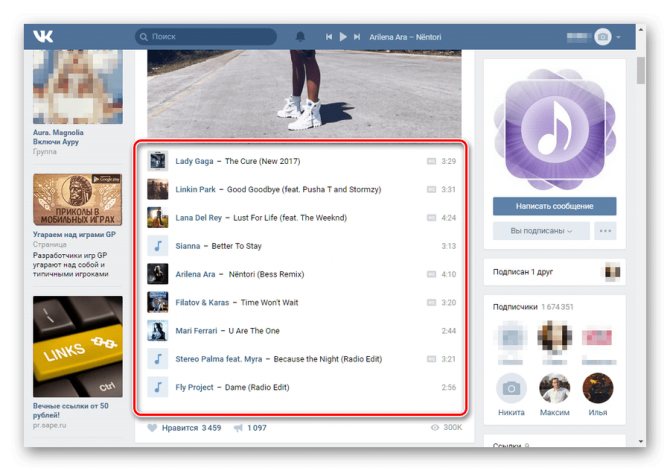Viewport: 670px width, 471px height.
Task: Open the Lady Gaga artist link
Action: [194, 161]
